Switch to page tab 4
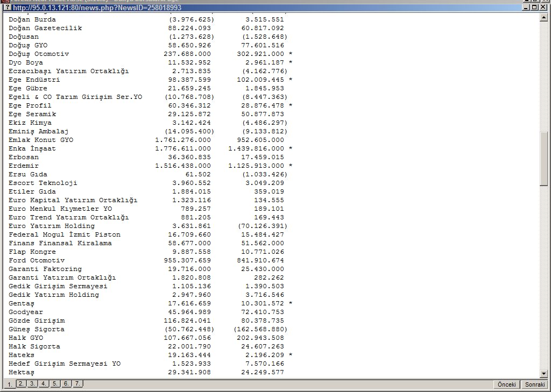This screenshot has width=551, height=392. pyautogui.click(x=44, y=383)
